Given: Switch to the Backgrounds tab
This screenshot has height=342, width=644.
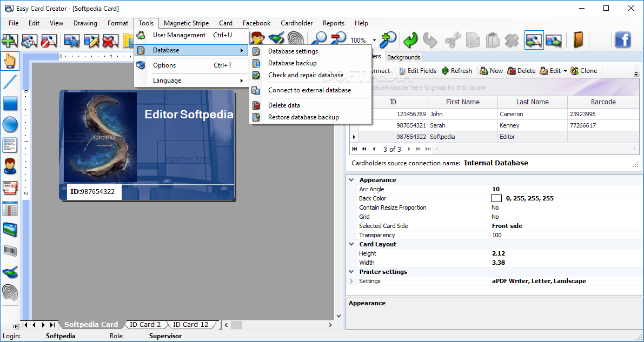Looking at the screenshot, I should click(404, 57).
